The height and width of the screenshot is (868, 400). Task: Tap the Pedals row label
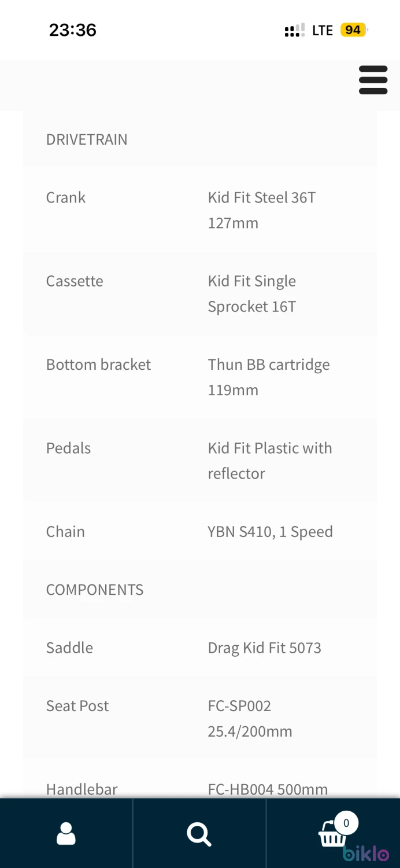pyautogui.click(x=68, y=448)
